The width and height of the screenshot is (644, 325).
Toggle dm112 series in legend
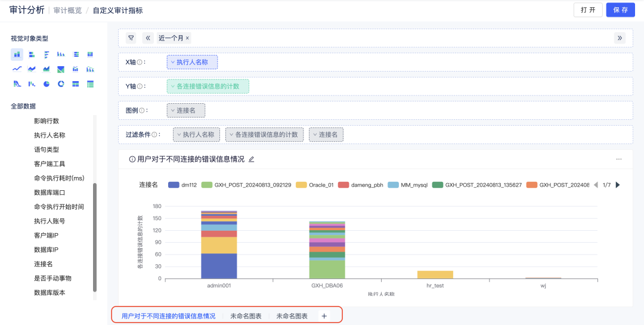click(181, 185)
